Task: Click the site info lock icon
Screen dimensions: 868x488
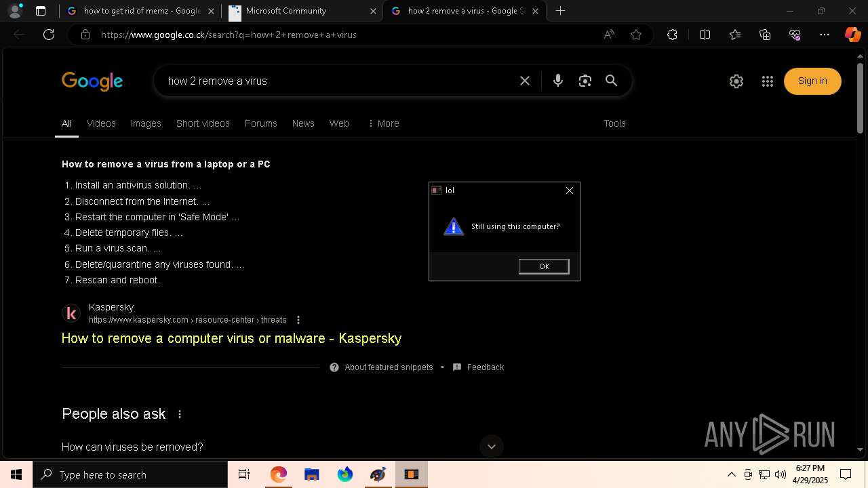Action: pos(85,35)
